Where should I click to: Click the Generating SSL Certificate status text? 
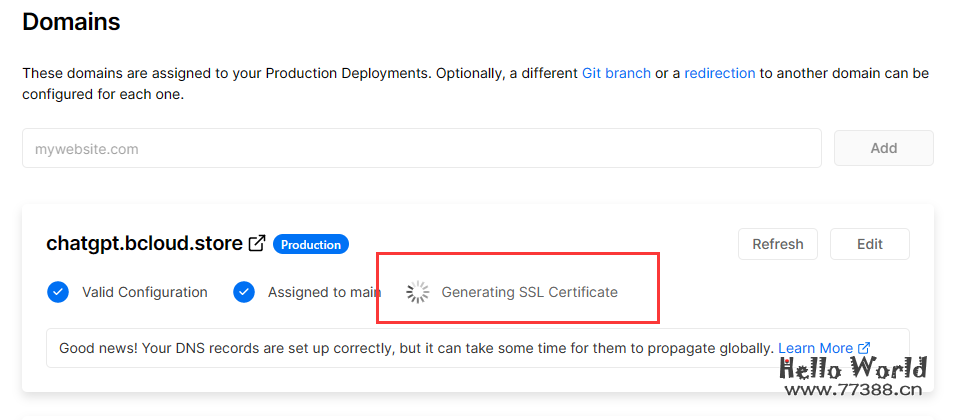529,292
